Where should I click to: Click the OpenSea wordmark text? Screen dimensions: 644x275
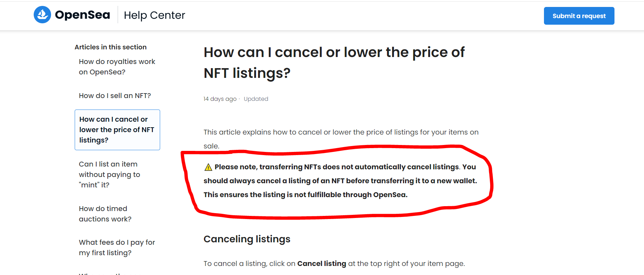pos(82,15)
